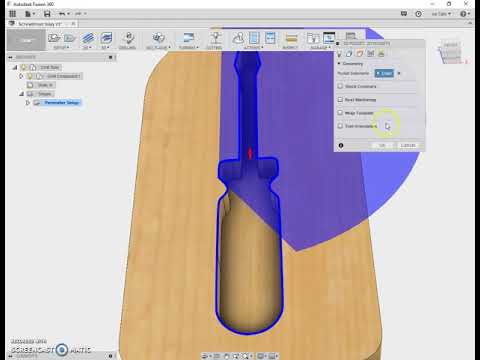Viewport: 480px width, 360px height.
Task: Click the Post Process icon in Actions
Action: 254,38
